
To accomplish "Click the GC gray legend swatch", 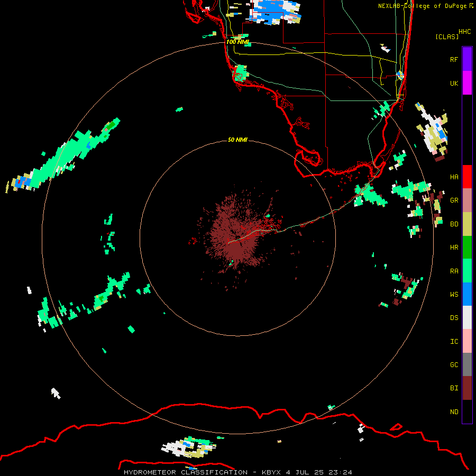I will coord(467,364).
